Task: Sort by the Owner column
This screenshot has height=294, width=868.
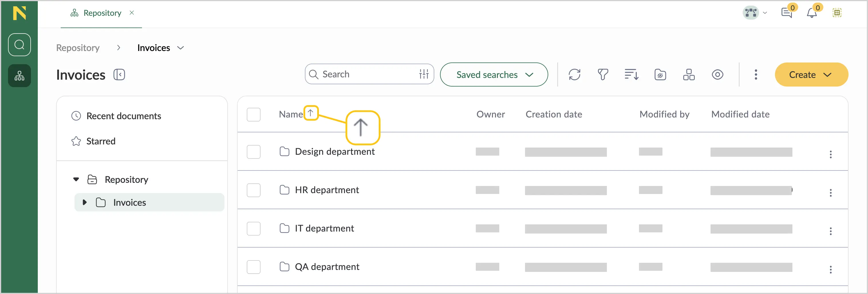Action: coord(491,115)
